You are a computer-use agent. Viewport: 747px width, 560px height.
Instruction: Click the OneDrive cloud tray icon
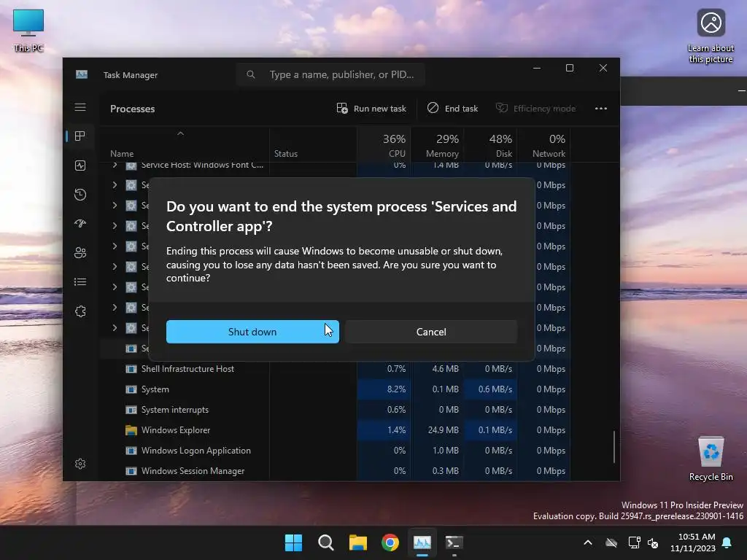tap(611, 542)
